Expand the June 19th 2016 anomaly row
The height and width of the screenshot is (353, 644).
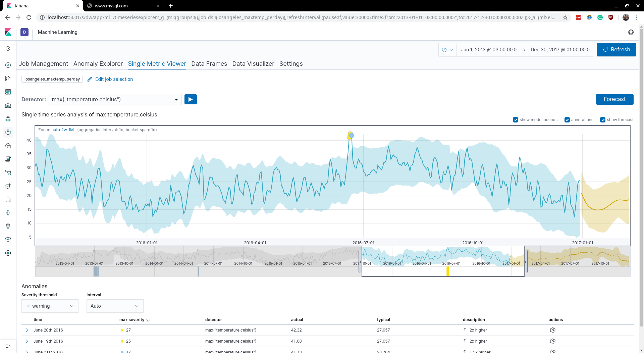click(27, 341)
